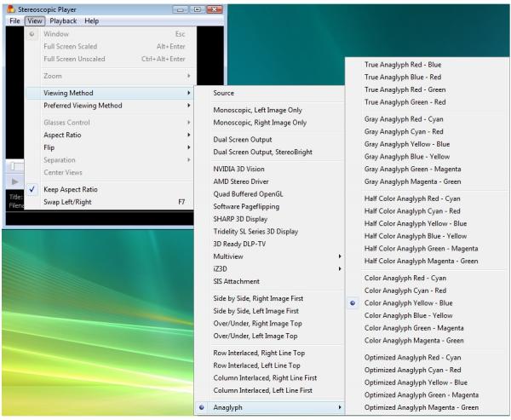Open the Anaglyph submenu
511x420 pixels.
(x=269, y=407)
